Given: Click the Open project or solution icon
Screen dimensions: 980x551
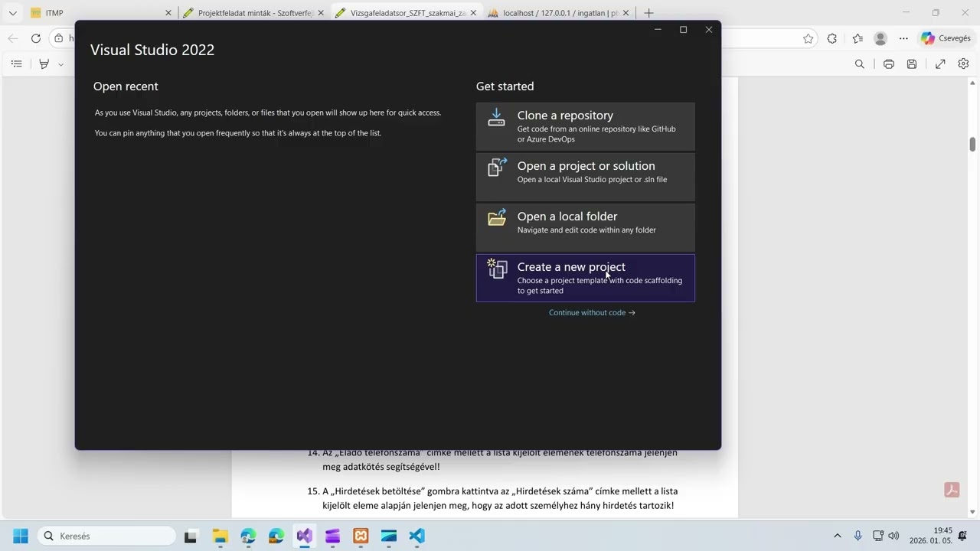Looking at the screenshot, I should pos(497,167).
